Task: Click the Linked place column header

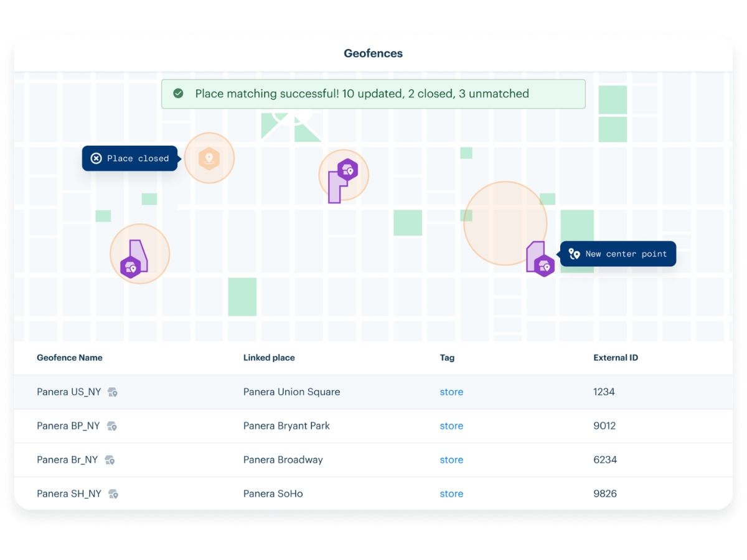Action: coord(269,358)
